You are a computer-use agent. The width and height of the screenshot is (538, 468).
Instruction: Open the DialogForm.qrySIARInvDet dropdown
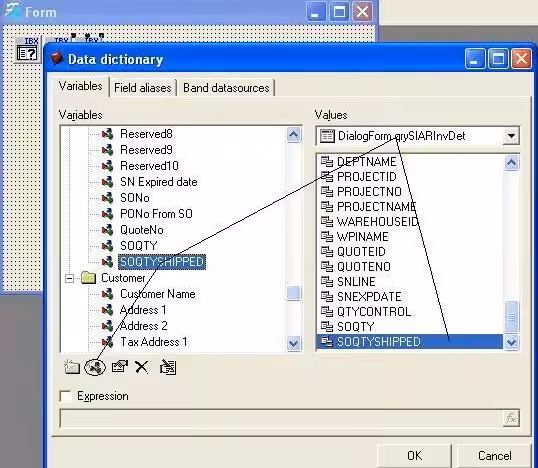[x=511, y=136]
